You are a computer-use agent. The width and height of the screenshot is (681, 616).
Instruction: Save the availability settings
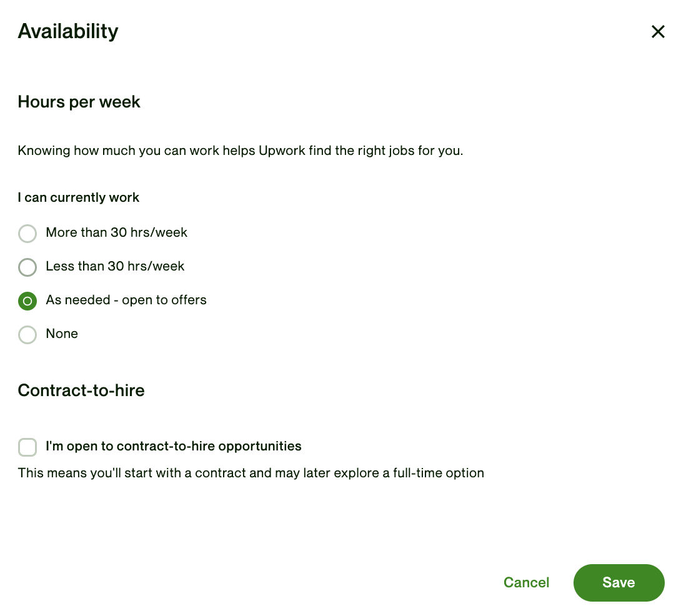[x=618, y=582]
